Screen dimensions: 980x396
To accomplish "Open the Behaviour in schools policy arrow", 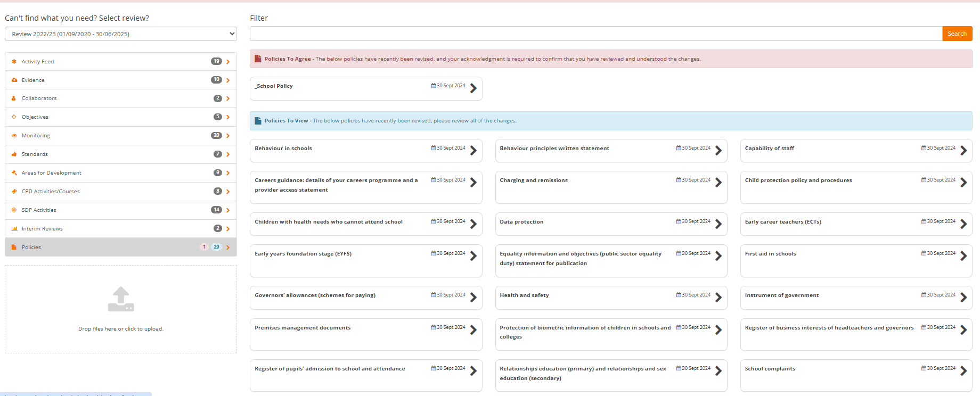I will (x=473, y=151).
